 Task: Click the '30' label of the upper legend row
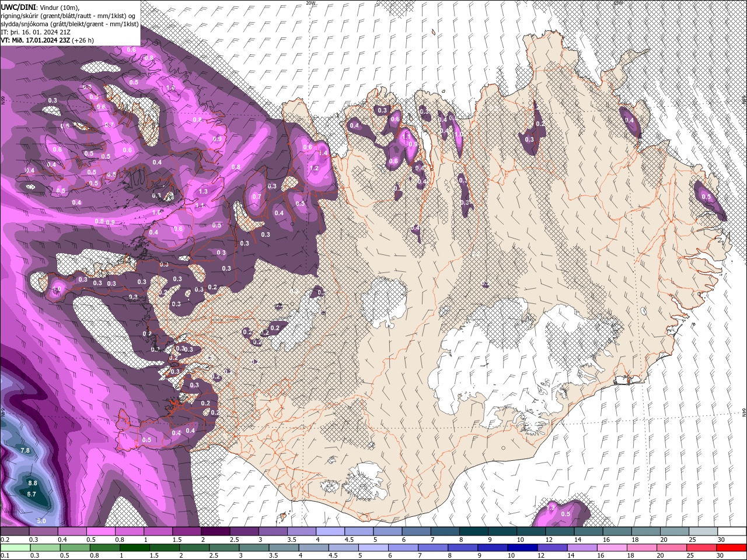pyautogui.click(x=721, y=540)
